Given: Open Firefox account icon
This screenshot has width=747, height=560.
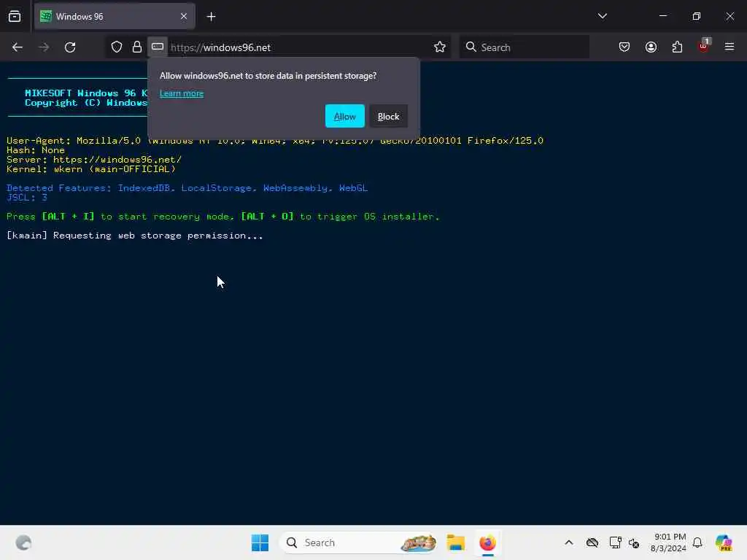Looking at the screenshot, I should pos(651,47).
